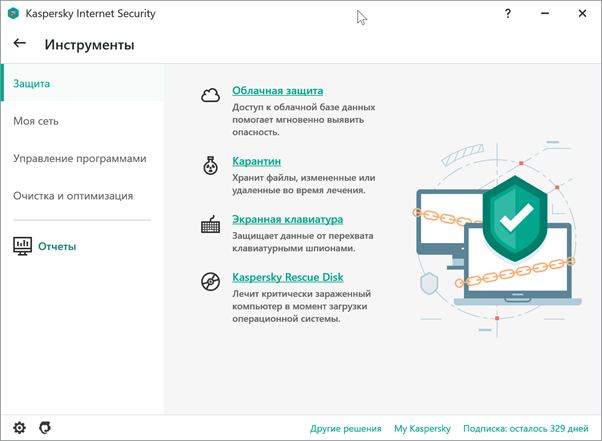Click the quarantine flask icon
The width and height of the screenshot is (602, 441).
pos(210,165)
